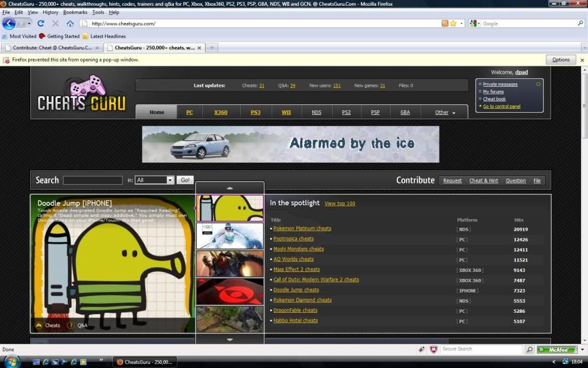Viewport: 588px width, 368px height.
Task: Open the Mass Effect 2 cheats link
Action: tap(296, 269)
